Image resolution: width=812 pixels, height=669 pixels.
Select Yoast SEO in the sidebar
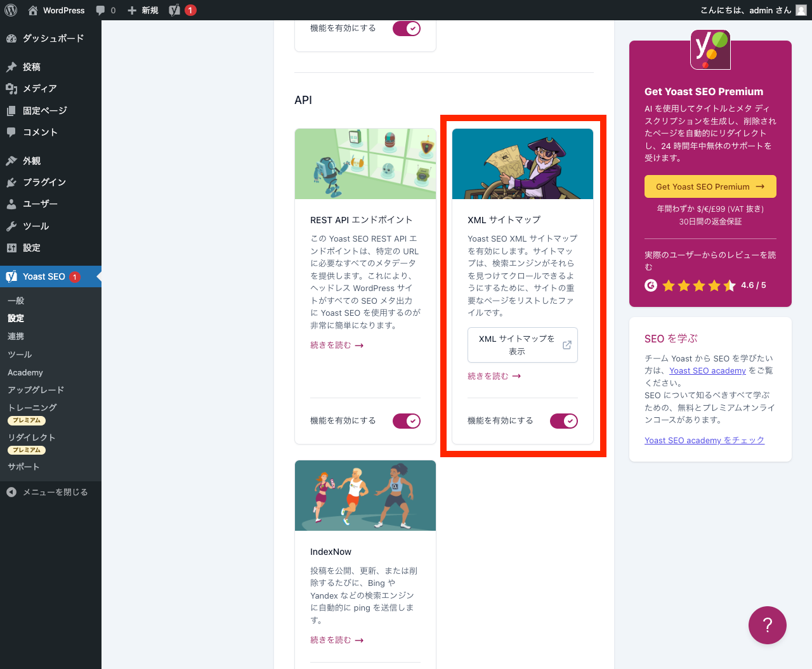pyautogui.click(x=51, y=276)
